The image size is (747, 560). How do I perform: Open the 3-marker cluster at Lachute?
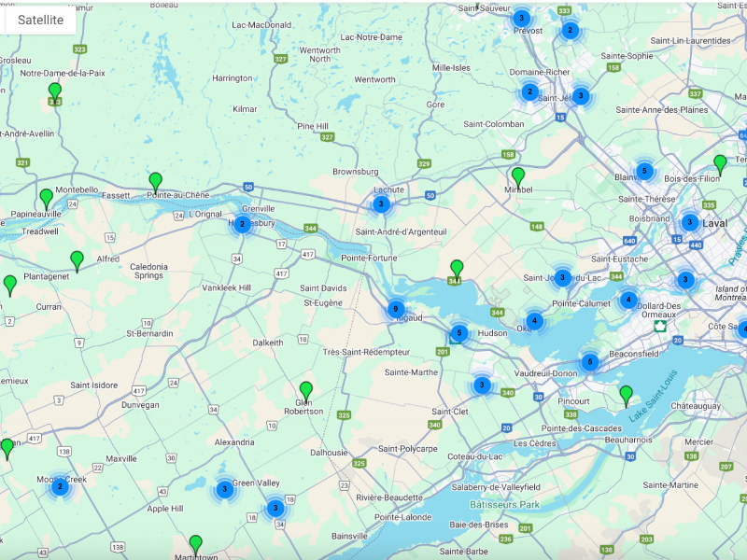[381, 204]
